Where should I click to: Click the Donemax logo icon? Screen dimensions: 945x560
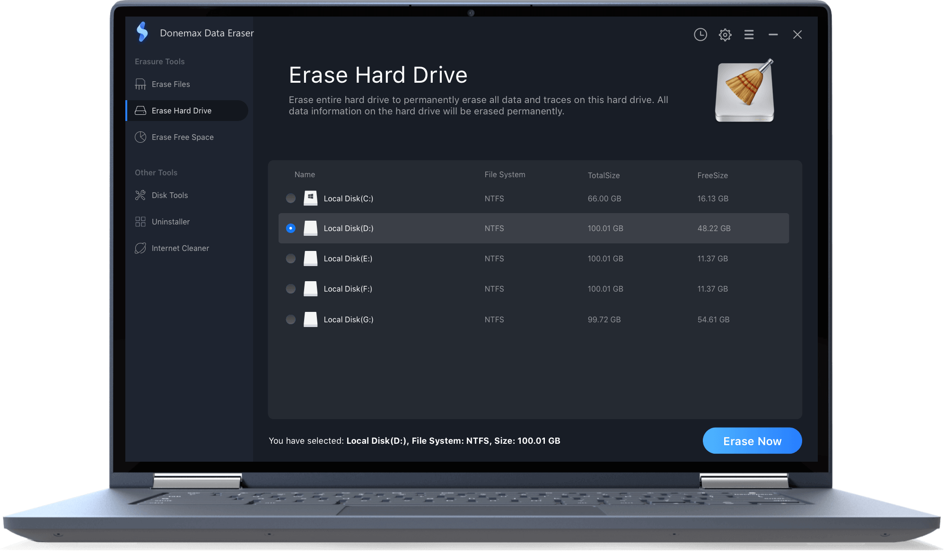pyautogui.click(x=142, y=32)
